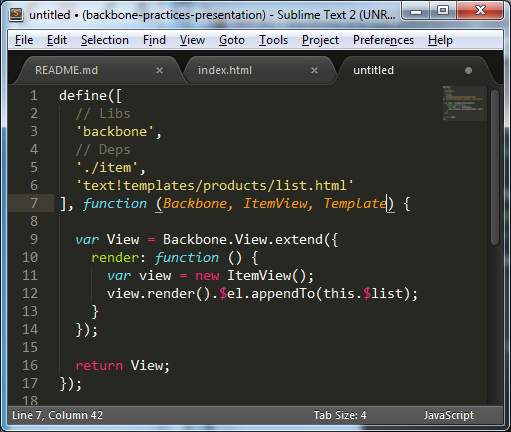Image resolution: width=511 pixels, height=432 pixels.
Task: Click the minimap code preview
Action: pyautogui.click(x=464, y=103)
